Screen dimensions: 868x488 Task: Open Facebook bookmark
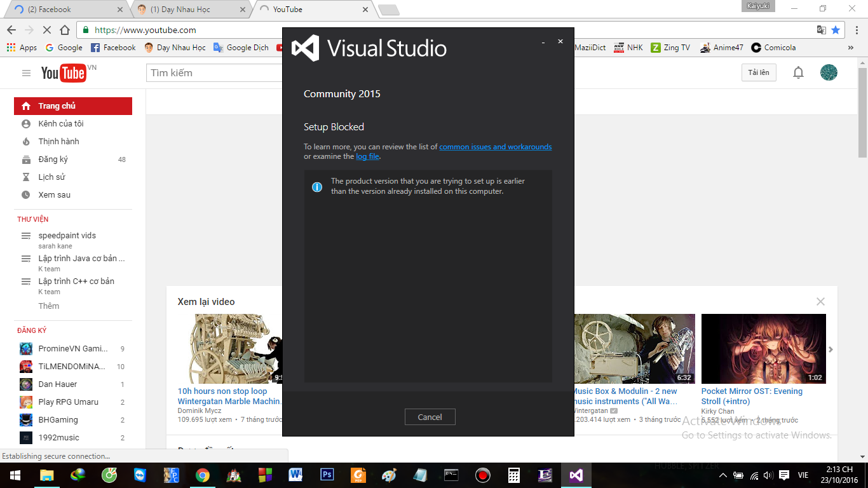(113, 48)
